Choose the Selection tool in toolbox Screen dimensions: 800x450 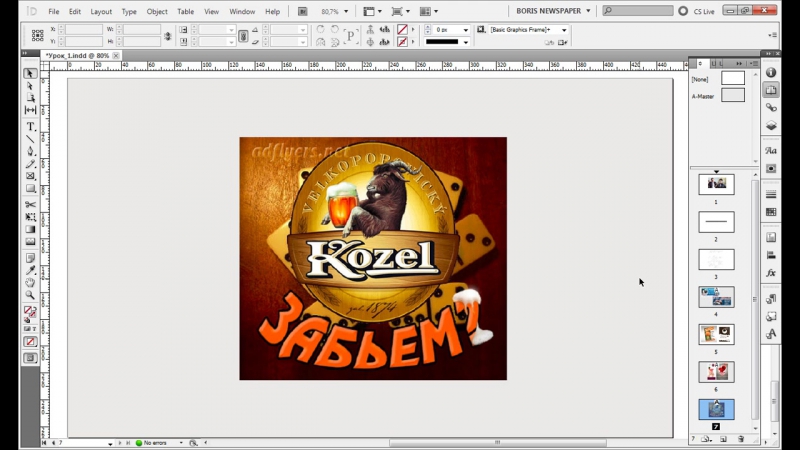(x=30, y=73)
